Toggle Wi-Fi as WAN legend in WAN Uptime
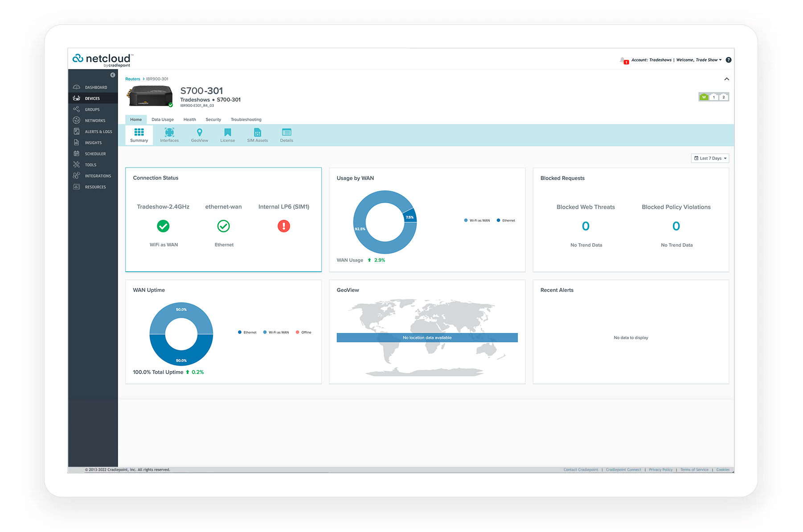The width and height of the screenshot is (803, 532). tap(276, 332)
